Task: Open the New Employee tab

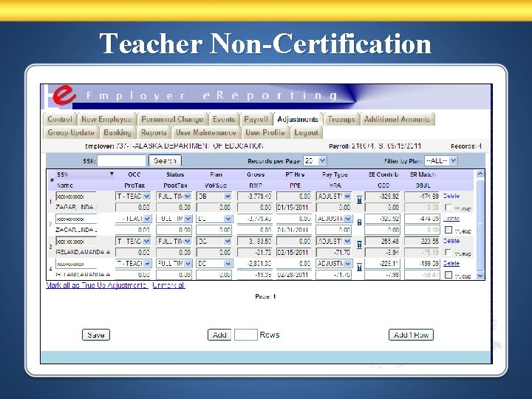Action: [106, 119]
